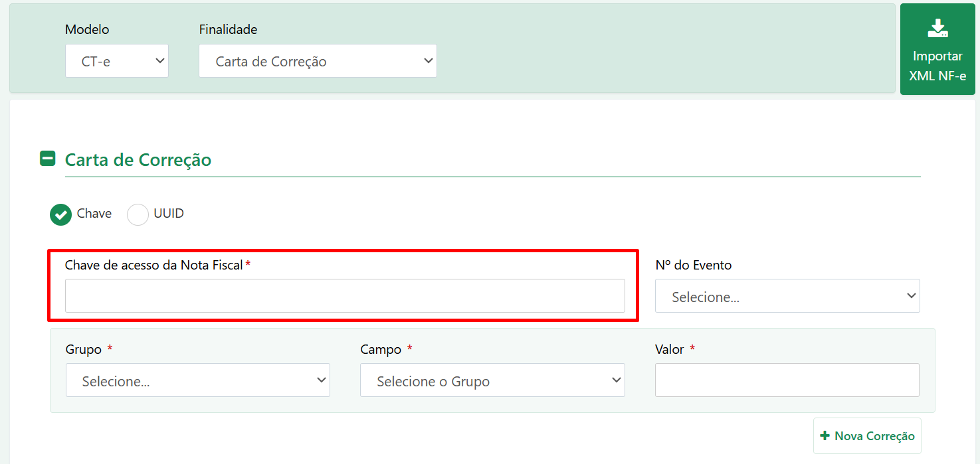
Task: Click the Campo field label
Action: click(x=381, y=349)
